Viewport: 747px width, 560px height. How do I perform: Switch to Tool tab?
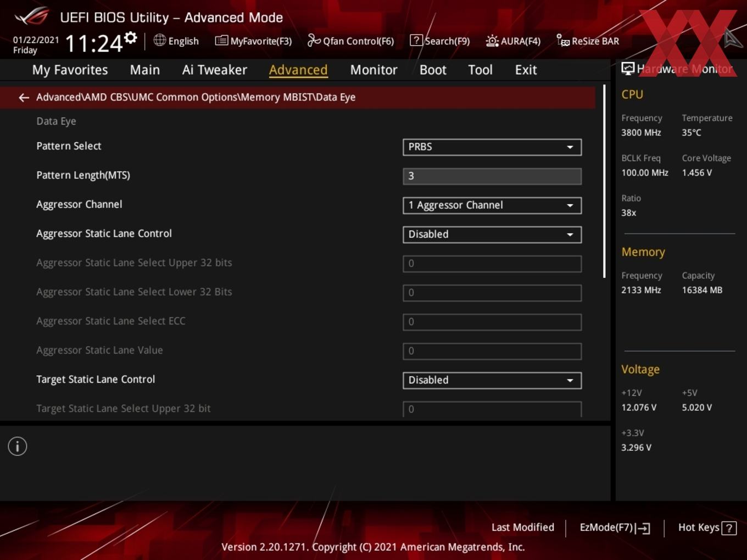coord(480,70)
